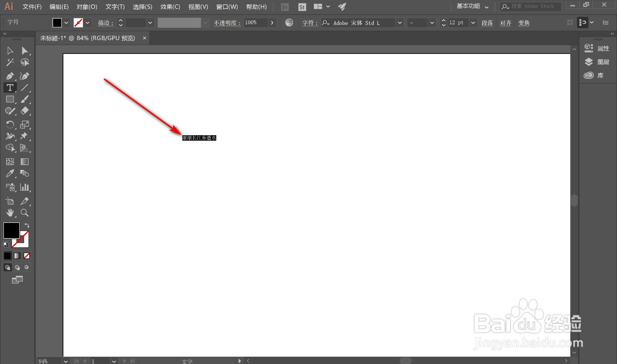Viewport: 617px width, 364px height.
Task: Open the 文件(F) menu
Action: pos(32,7)
